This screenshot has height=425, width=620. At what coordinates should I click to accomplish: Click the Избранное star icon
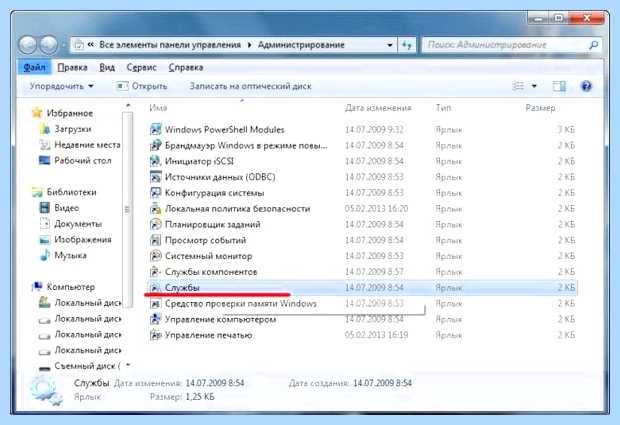(x=37, y=113)
